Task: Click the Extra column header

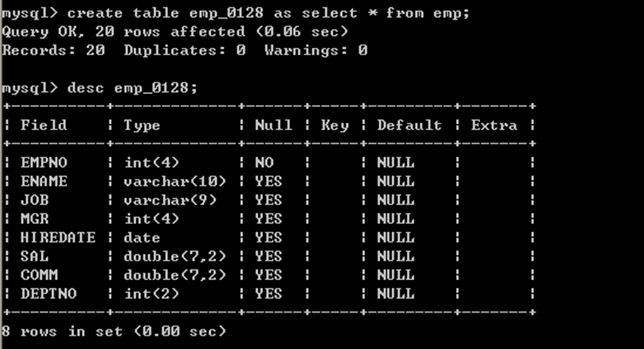Action: 494,125
